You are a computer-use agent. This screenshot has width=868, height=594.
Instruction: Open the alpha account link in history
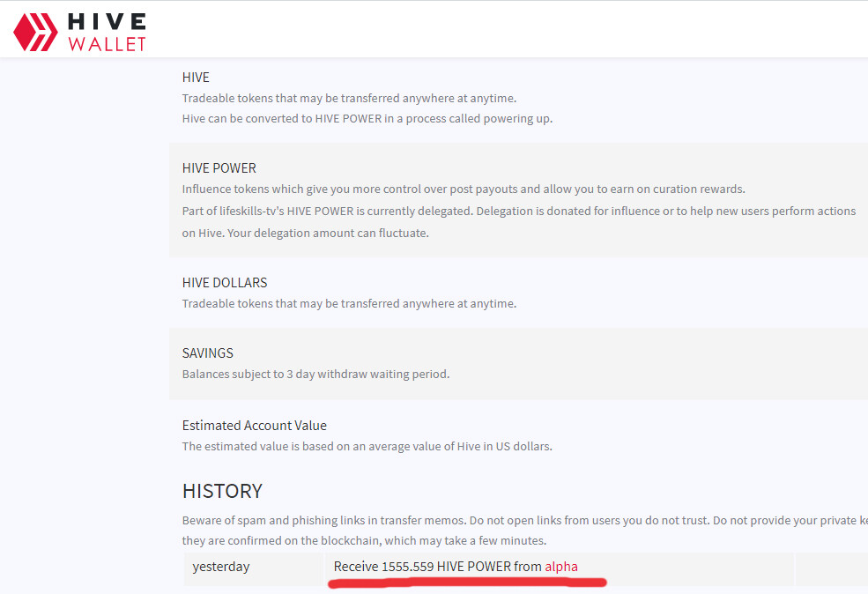561,567
